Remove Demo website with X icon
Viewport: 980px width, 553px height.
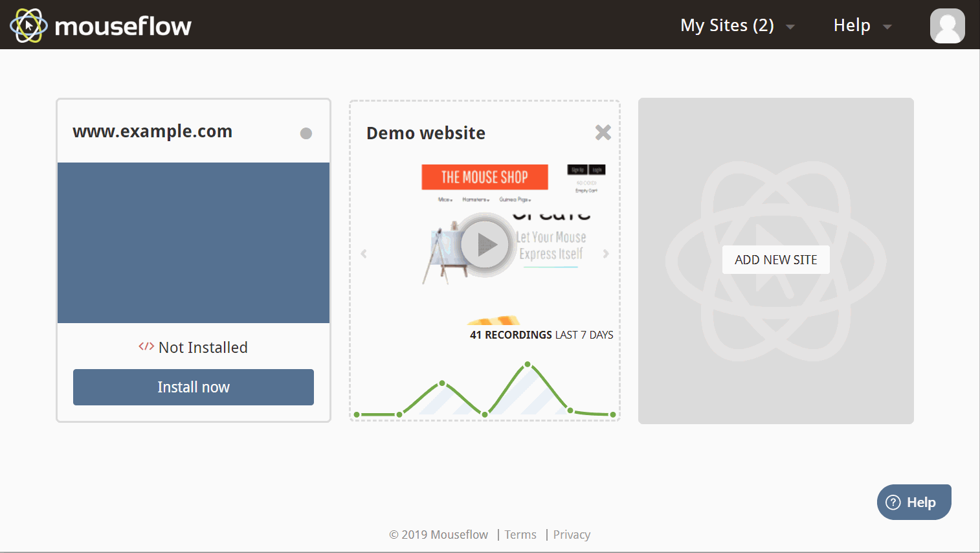603,132
